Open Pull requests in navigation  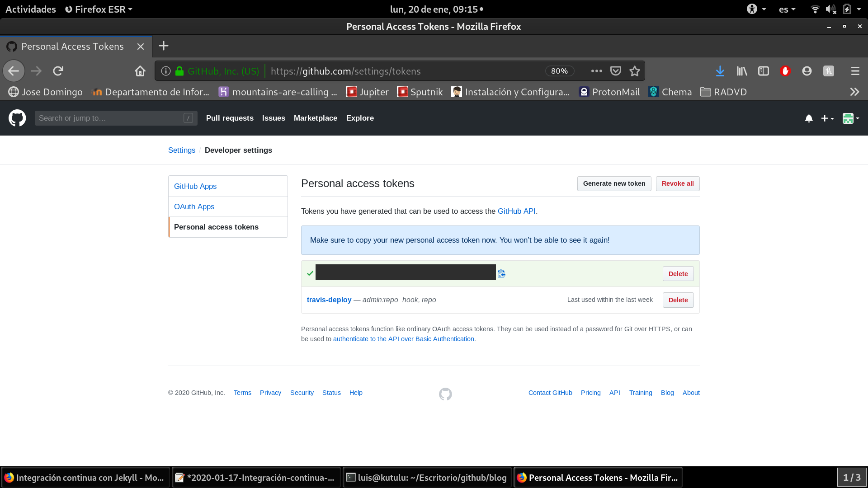230,118
